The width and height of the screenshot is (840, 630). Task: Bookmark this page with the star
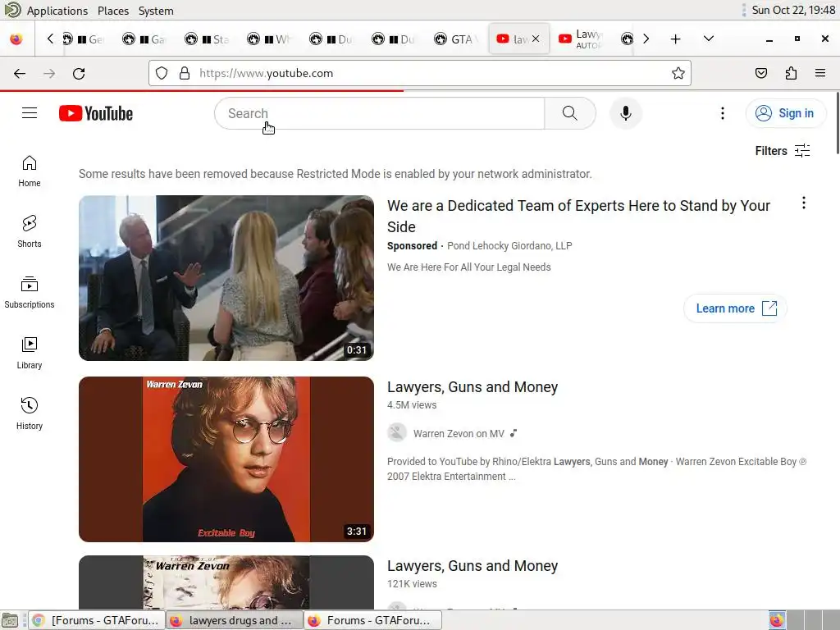click(x=678, y=73)
